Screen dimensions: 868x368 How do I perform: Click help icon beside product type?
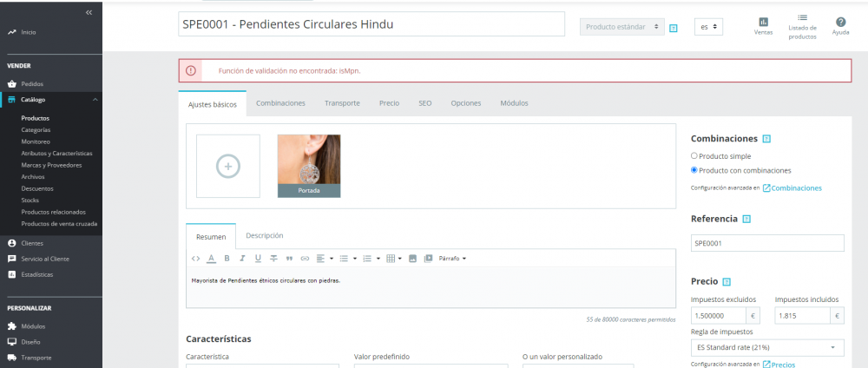pos(674,28)
